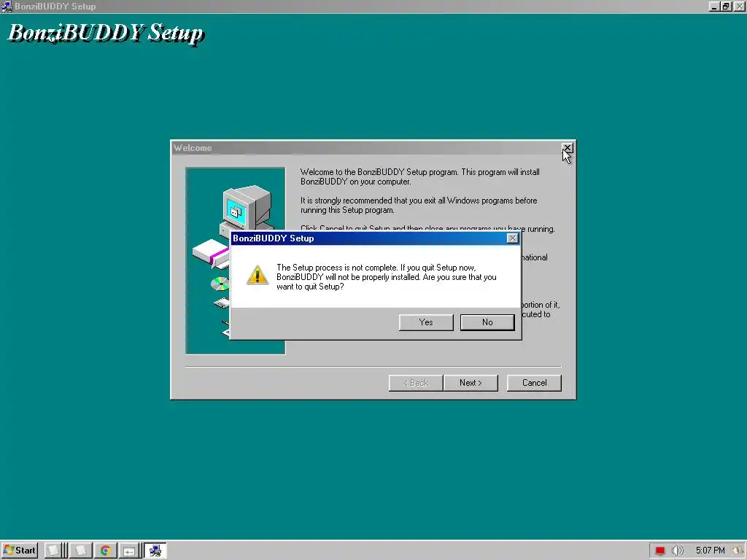
Task: Click the first blank taskbar quick-launch icon
Action: (x=53, y=551)
